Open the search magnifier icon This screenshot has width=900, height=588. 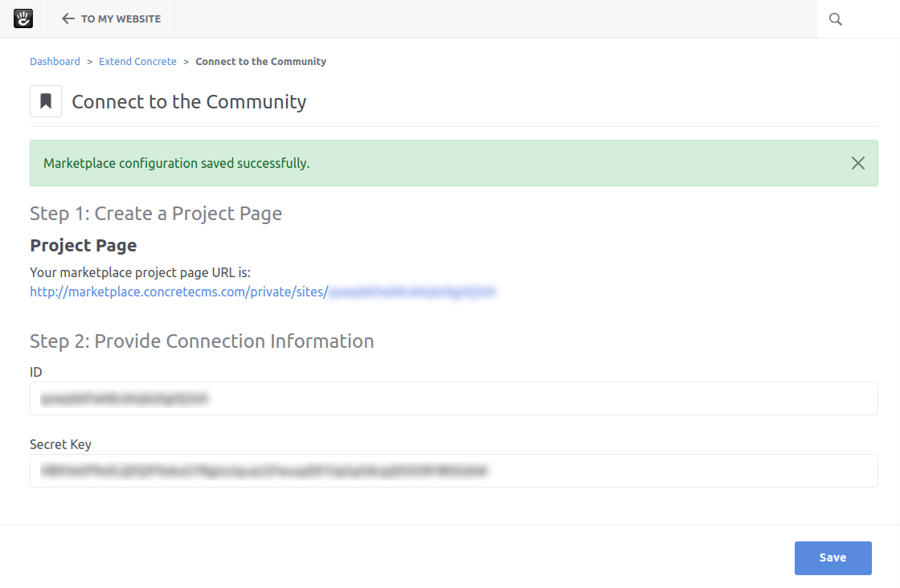coord(835,19)
